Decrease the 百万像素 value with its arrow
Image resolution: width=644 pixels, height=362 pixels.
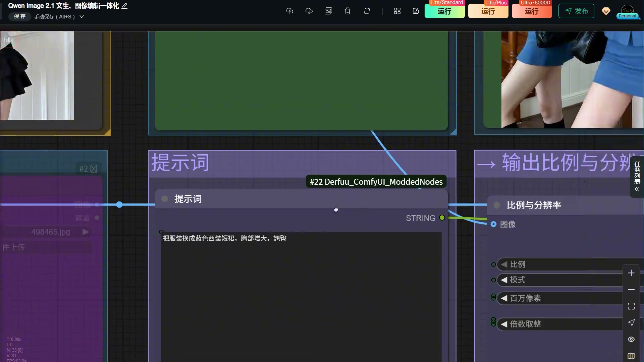point(504,298)
